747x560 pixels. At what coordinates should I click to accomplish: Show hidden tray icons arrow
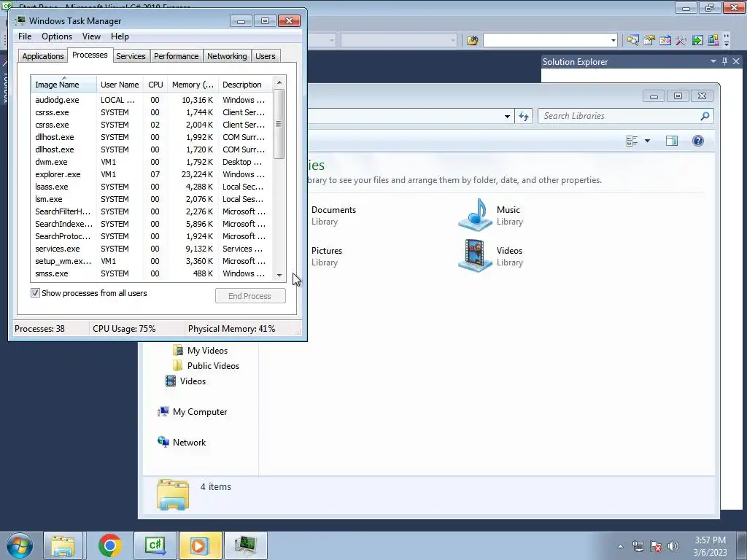tap(620, 546)
